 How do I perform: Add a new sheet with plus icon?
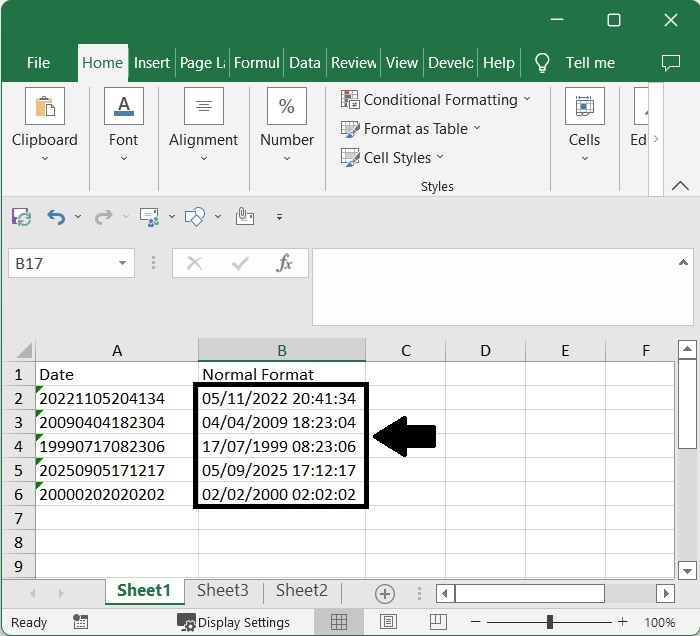384,593
